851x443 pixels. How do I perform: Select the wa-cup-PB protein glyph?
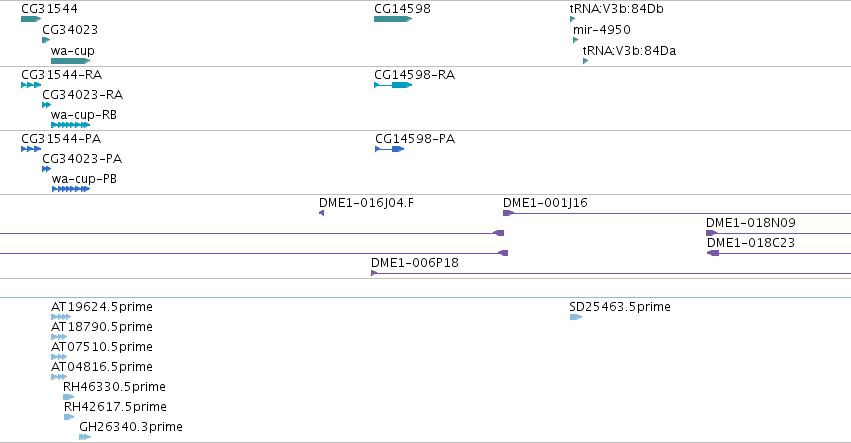point(71,189)
